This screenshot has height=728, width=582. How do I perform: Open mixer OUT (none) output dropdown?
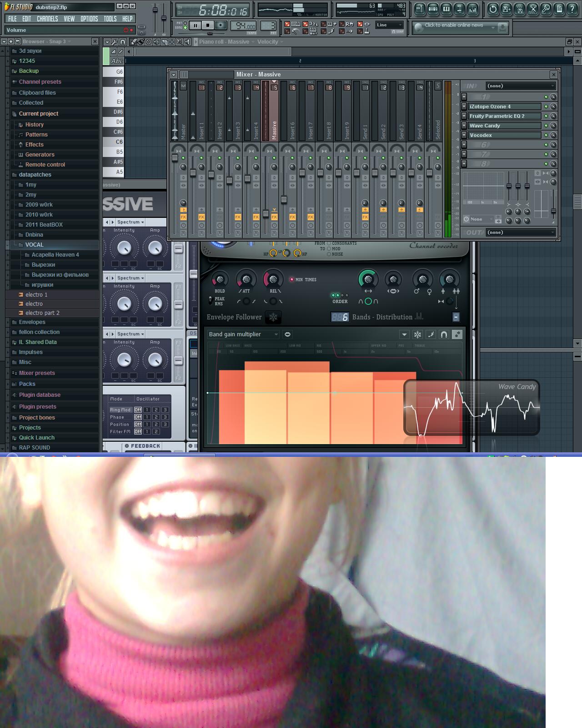[521, 233]
